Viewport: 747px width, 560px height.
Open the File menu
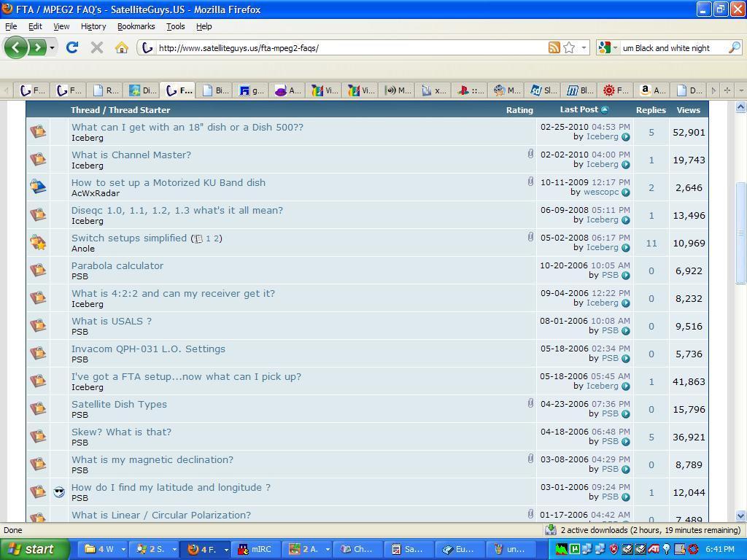(x=10, y=26)
